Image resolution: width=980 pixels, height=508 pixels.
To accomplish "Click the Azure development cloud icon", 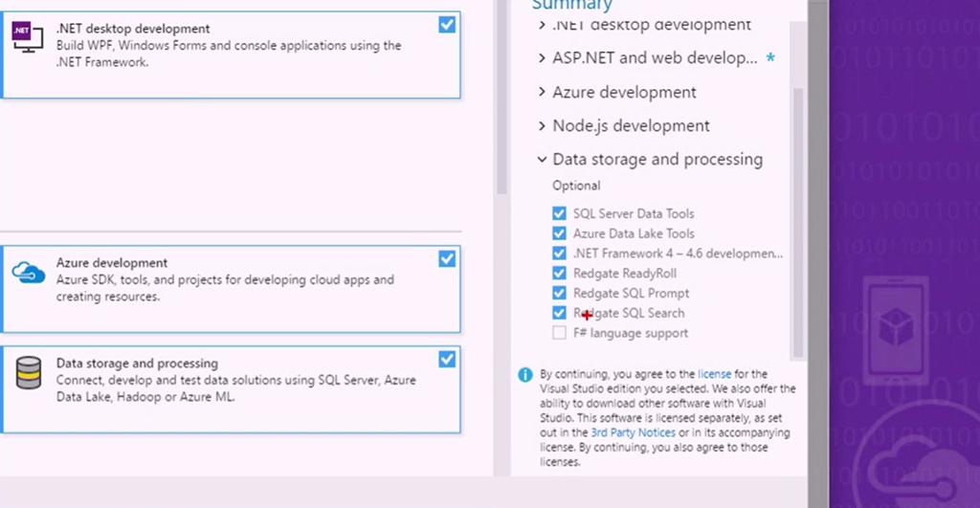I will pos(28,273).
